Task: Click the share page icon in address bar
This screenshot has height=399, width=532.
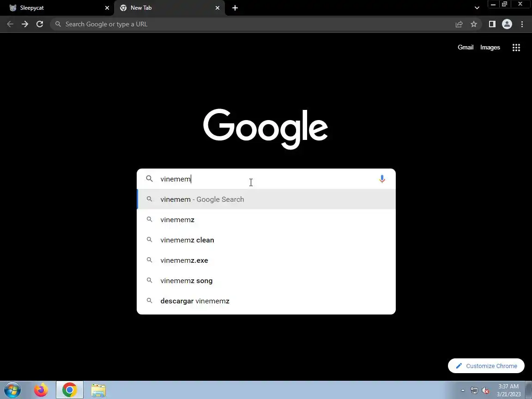Action: point(459,24)
